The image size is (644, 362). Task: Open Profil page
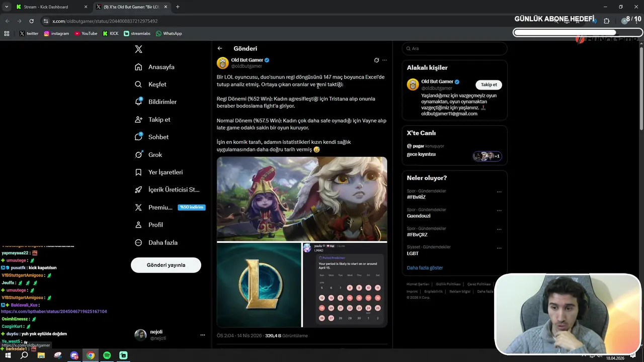click(x=149, y=225)
